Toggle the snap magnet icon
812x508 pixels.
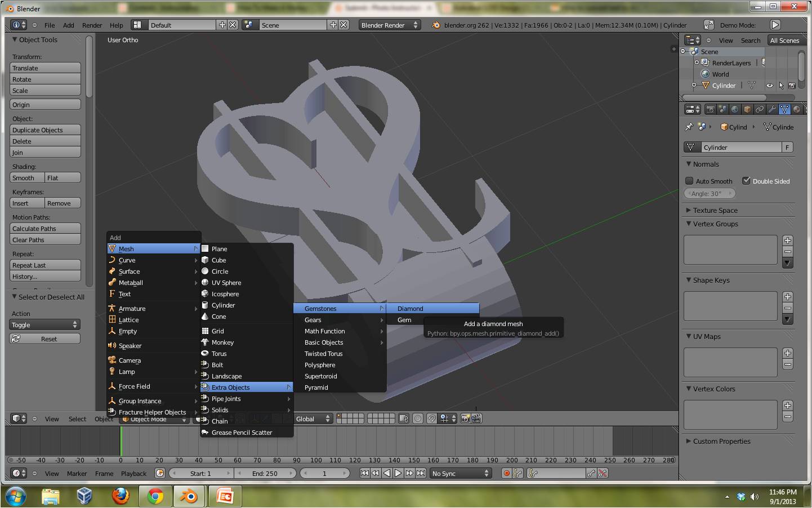(431, 418)
